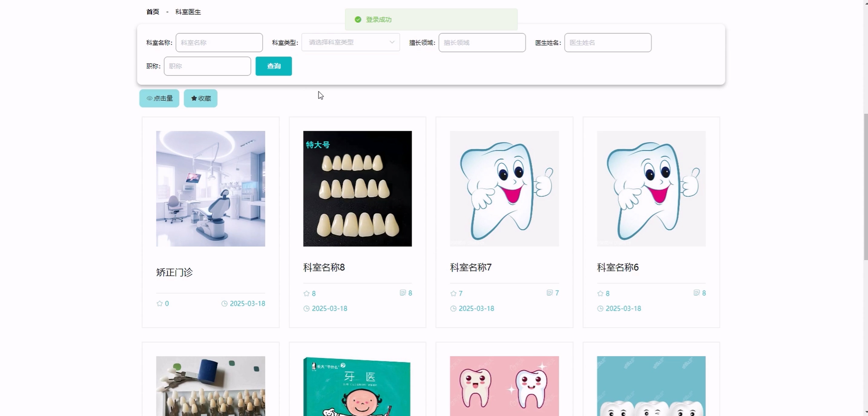This screenshot has height=416, width=868.
Task: Click 科室医生 breadcrumb item
Action: [x=188, y=12]
